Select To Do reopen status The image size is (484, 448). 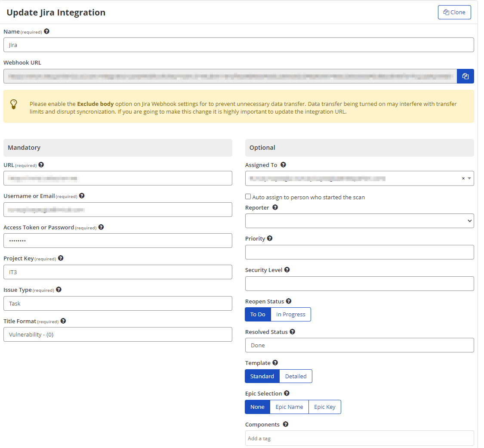pos(258,314)
